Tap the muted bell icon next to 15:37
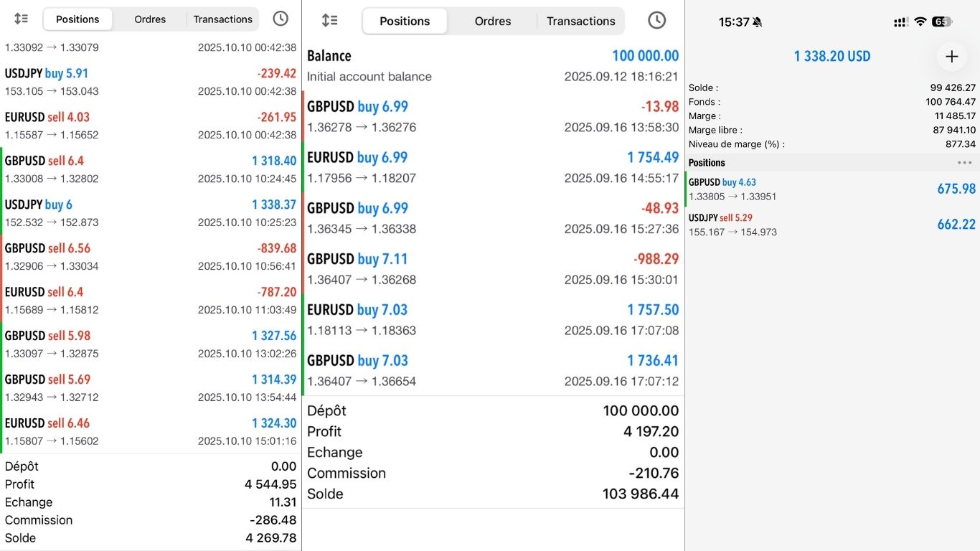This screenshot has height=551, width=980. 758,22
